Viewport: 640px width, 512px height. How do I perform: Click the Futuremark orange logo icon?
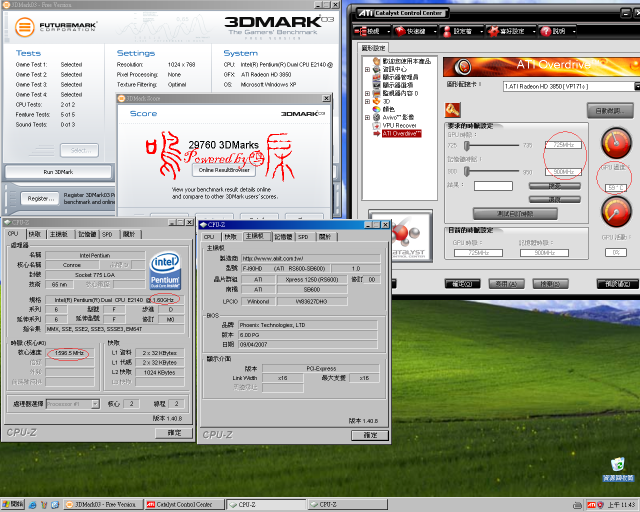pos(24,27)
